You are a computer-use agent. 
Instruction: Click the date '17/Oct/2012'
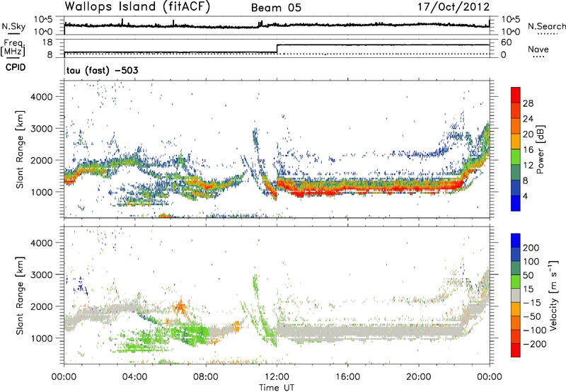[x=454, y=7]
